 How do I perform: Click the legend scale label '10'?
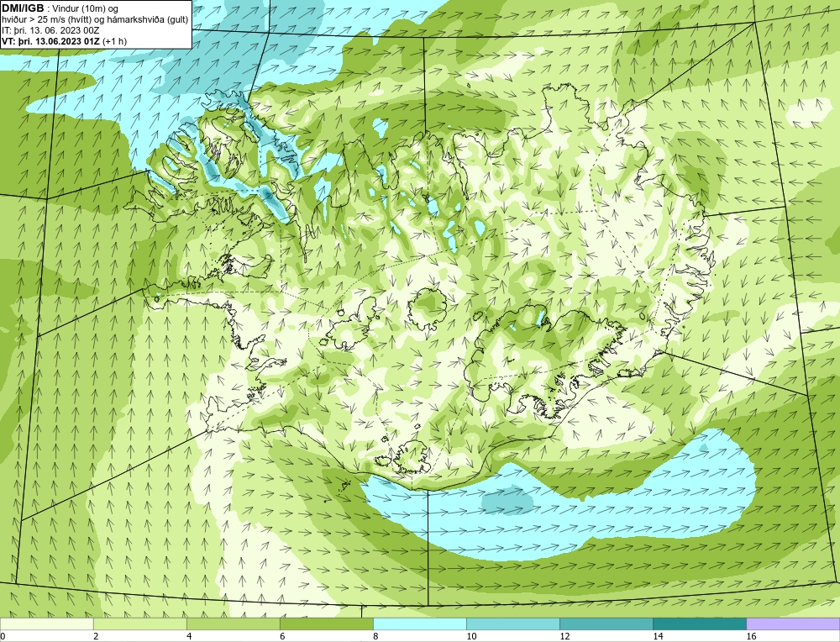(x=471, y=636)
